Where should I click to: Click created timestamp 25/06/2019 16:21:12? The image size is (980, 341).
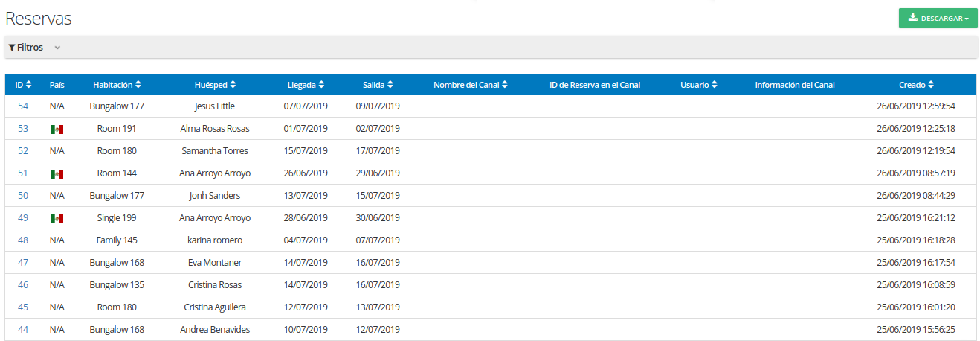(916, 218)
